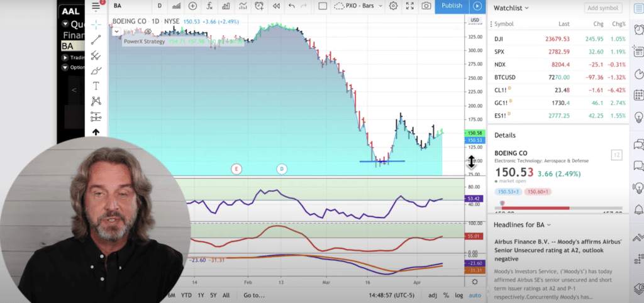Viewport: 644px width, 303px height.
Task: Open the chart bar style selector
Action: (x=176, y=6)
